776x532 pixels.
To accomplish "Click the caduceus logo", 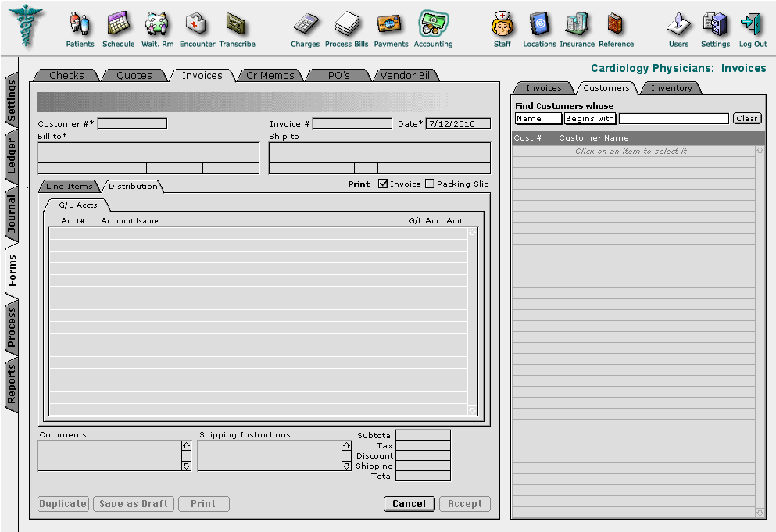I will tap(27, 26).
